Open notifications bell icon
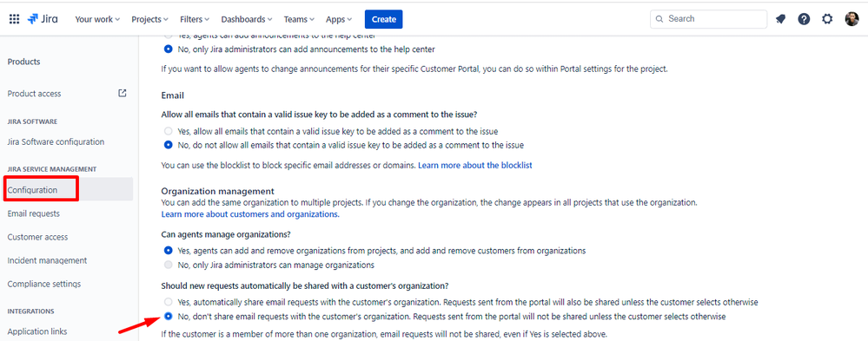868x341 pixels. point(780,19)
